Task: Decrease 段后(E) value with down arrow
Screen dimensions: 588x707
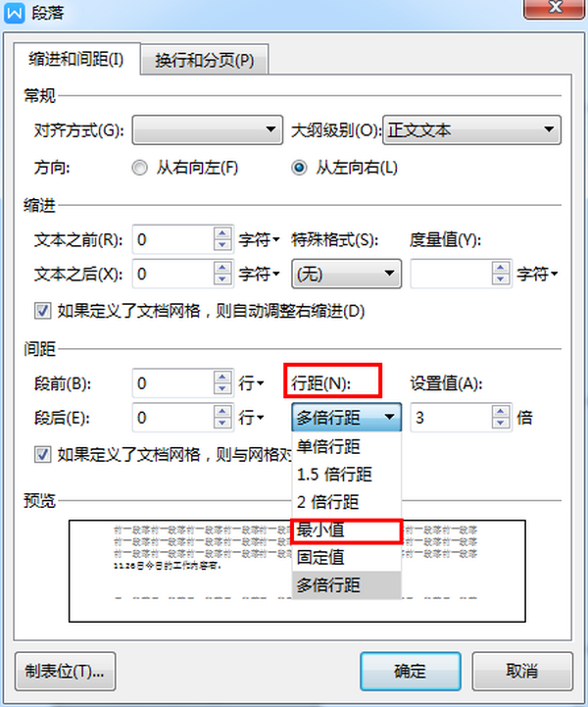Action: pos(222,424)
